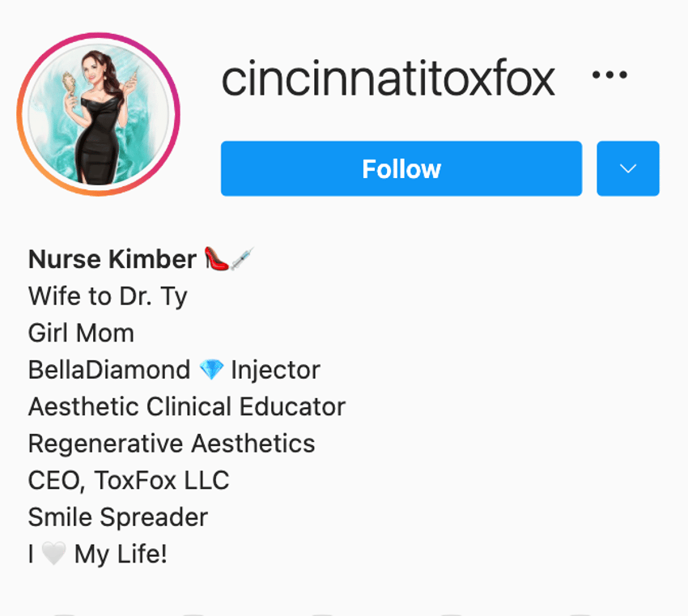This screenshot has width=688, height=616.
Task: Click the 'My Life!' text
Action: point(121,554)
